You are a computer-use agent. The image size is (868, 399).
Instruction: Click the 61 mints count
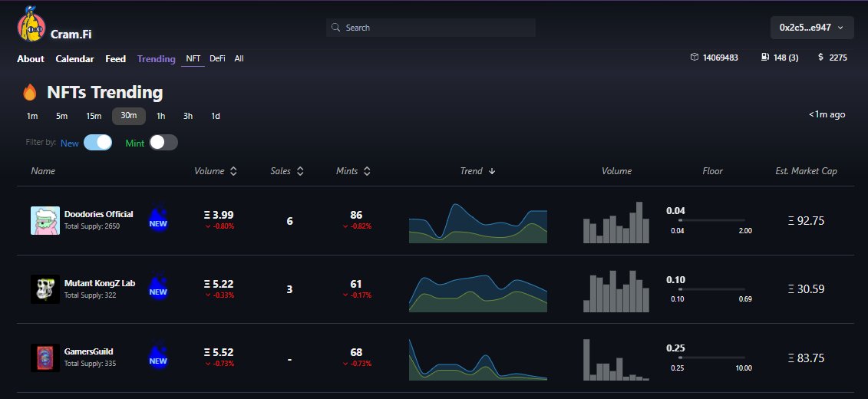[356, 284]
